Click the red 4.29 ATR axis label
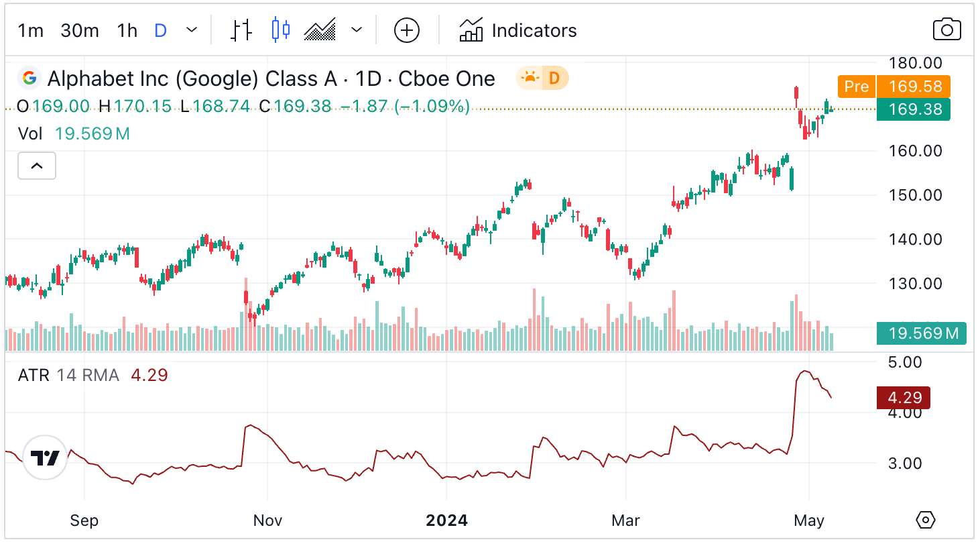This screenshot has width=980, height=546. tap(904, 398)
